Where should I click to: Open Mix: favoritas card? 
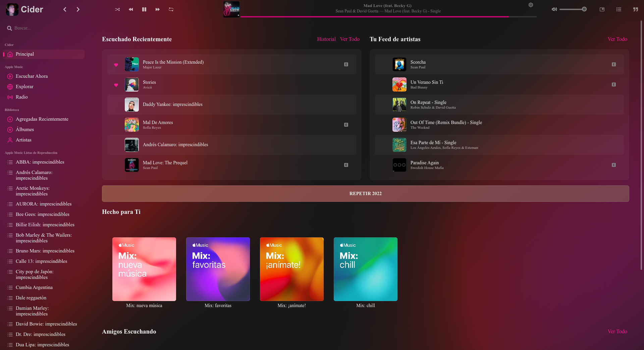pos(218,269)
